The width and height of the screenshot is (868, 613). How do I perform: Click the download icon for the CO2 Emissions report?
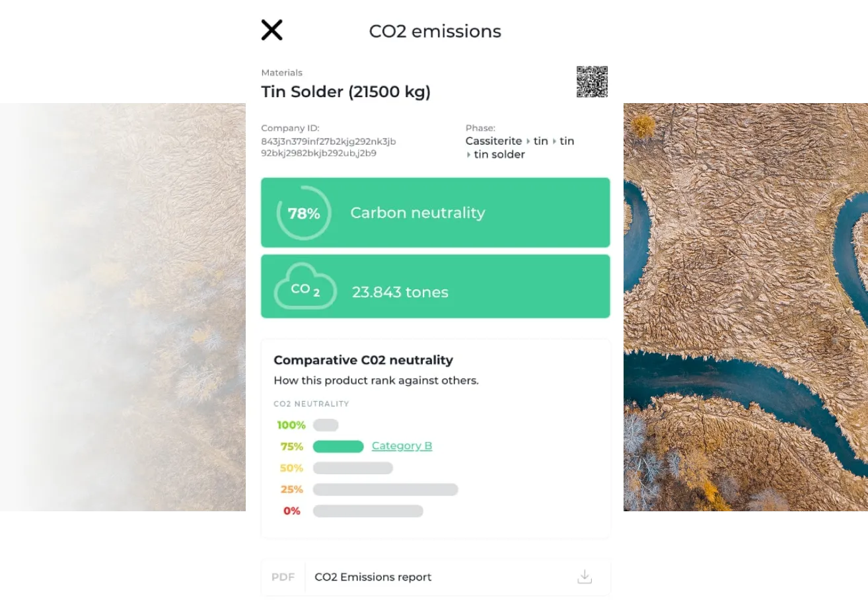[x=584, y=576]
